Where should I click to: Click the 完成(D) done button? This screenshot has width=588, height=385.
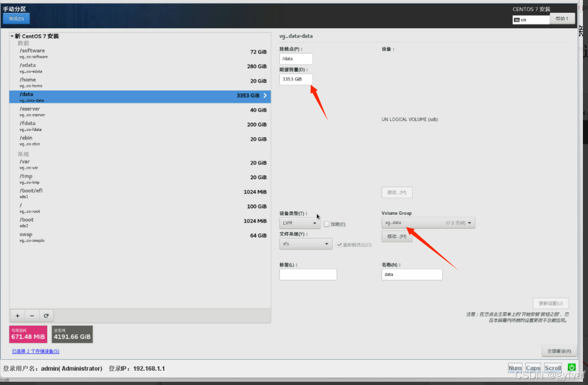coord(16,18)
